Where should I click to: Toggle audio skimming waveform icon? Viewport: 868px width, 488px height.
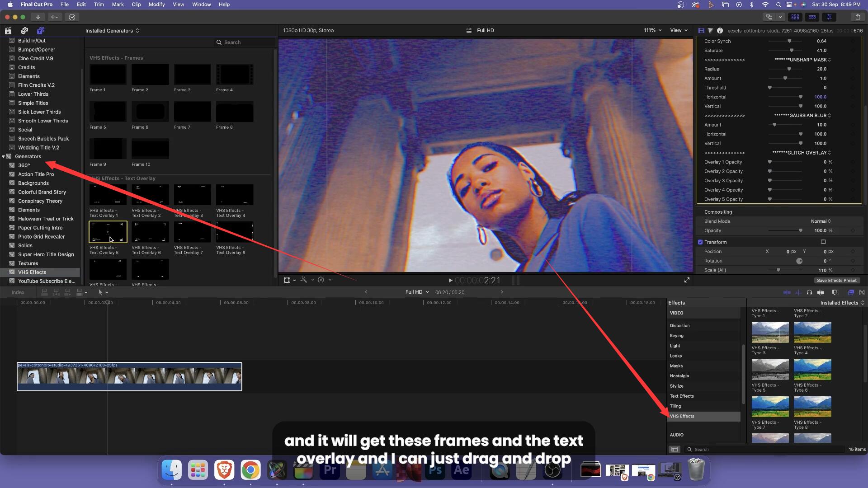coord(798,292)
